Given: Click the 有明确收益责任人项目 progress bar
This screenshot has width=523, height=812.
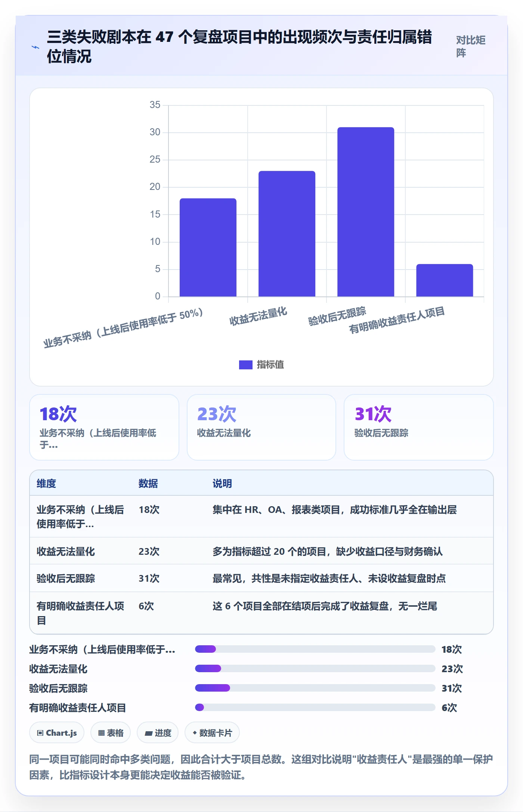Looking at the screenshot, I should pyautogui.click(x=315, y=707).
